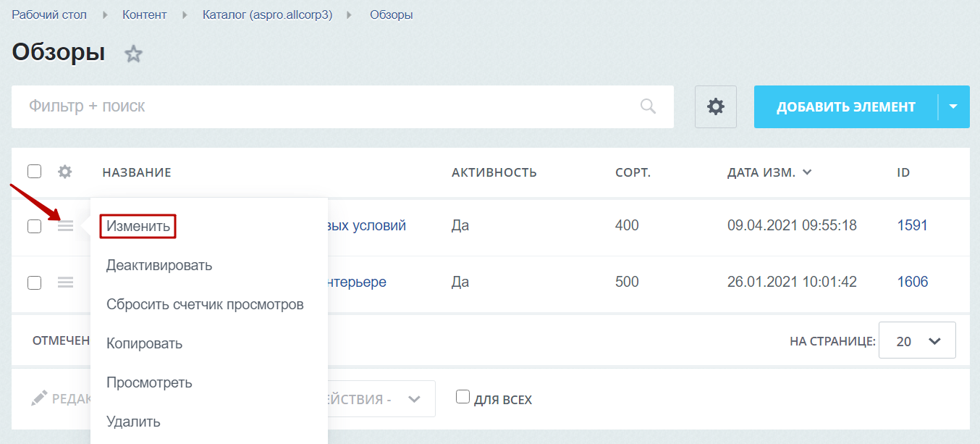Check the checkbox for row ID 1591

pos(34,226)
